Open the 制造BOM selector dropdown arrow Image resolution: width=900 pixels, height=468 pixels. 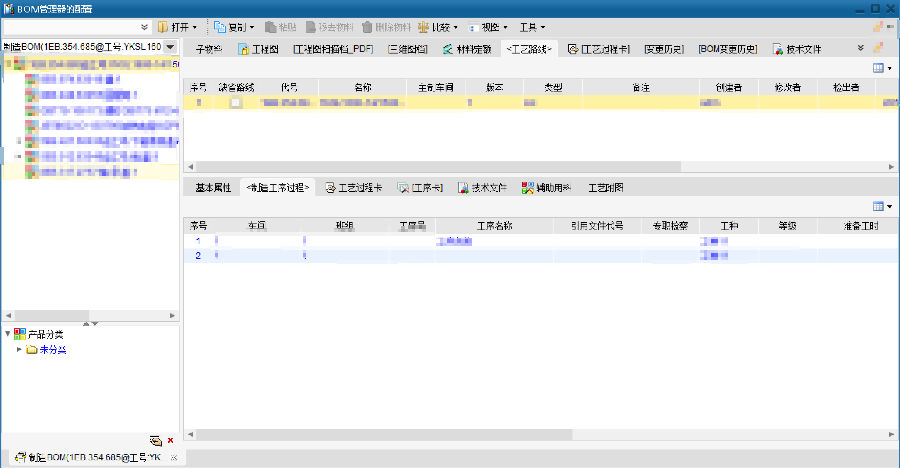tap(170, 47)
